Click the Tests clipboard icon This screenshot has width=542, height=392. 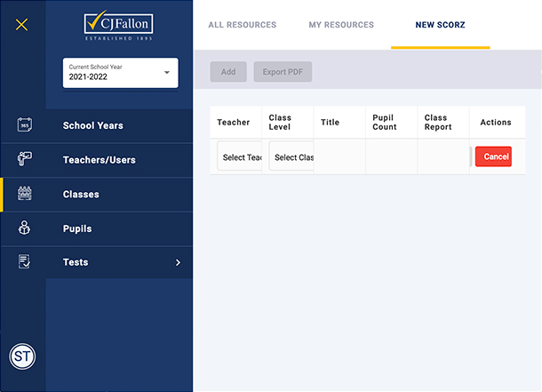coord(24,262)
